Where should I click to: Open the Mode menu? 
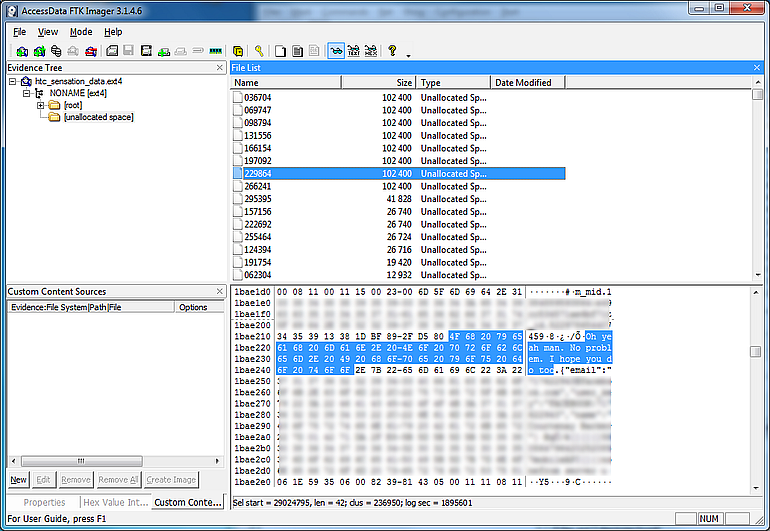pyautogui.click(x=81, y=31)
